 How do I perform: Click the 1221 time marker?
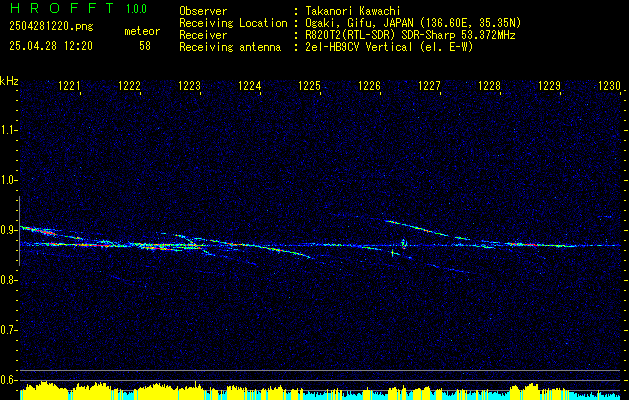tap(69, 86)
